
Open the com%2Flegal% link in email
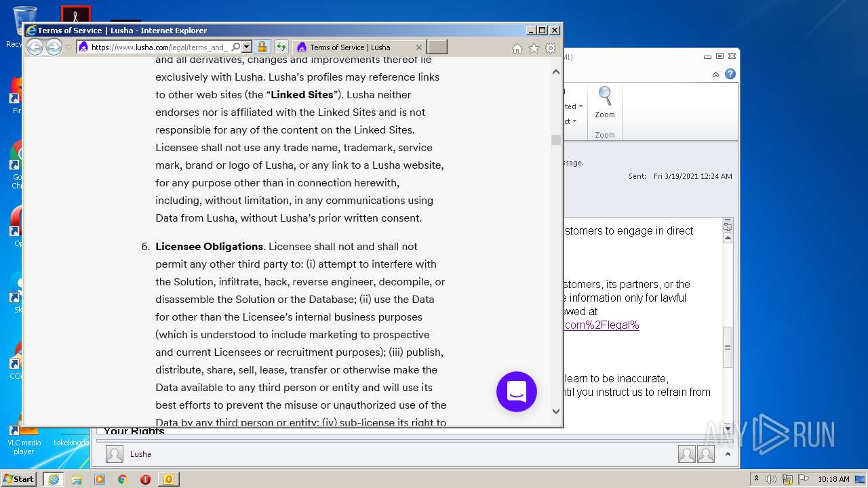point(602,325)
